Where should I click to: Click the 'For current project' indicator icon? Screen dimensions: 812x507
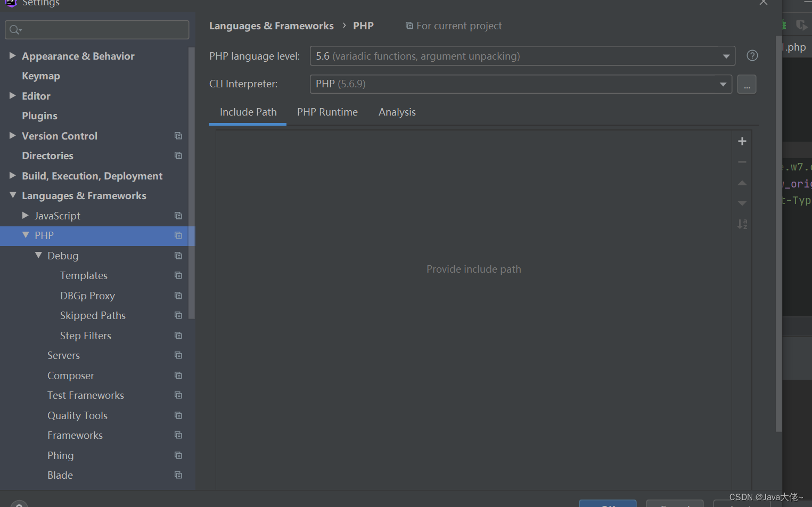(x=408, y=26)
